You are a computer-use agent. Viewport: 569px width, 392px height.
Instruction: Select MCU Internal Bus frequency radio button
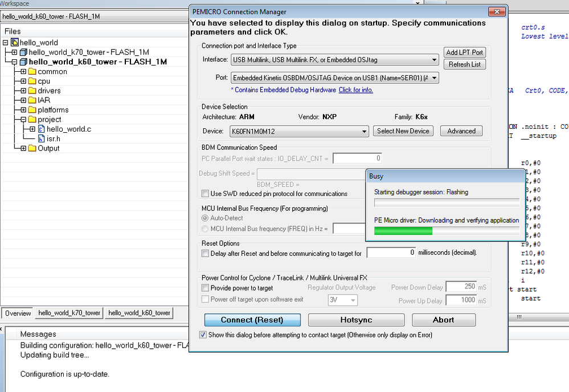point(205,228)
